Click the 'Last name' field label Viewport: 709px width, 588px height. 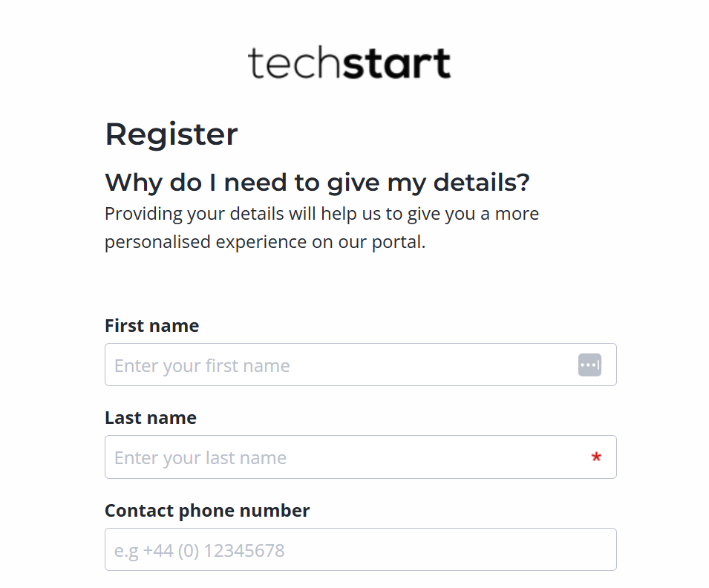tap(150, 418)
